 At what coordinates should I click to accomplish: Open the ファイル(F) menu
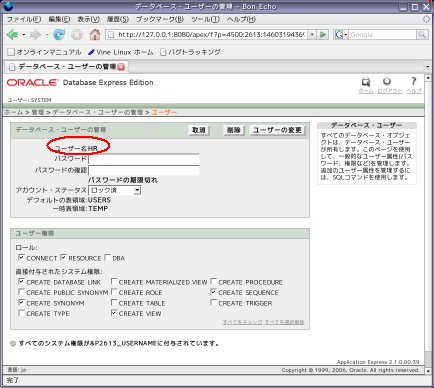coord(24,19)
